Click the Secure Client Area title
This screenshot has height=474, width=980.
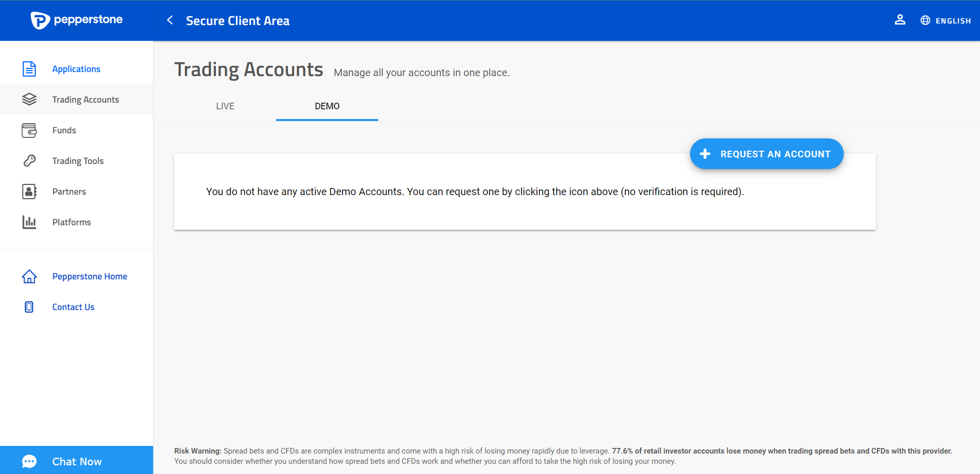point(238,21)
